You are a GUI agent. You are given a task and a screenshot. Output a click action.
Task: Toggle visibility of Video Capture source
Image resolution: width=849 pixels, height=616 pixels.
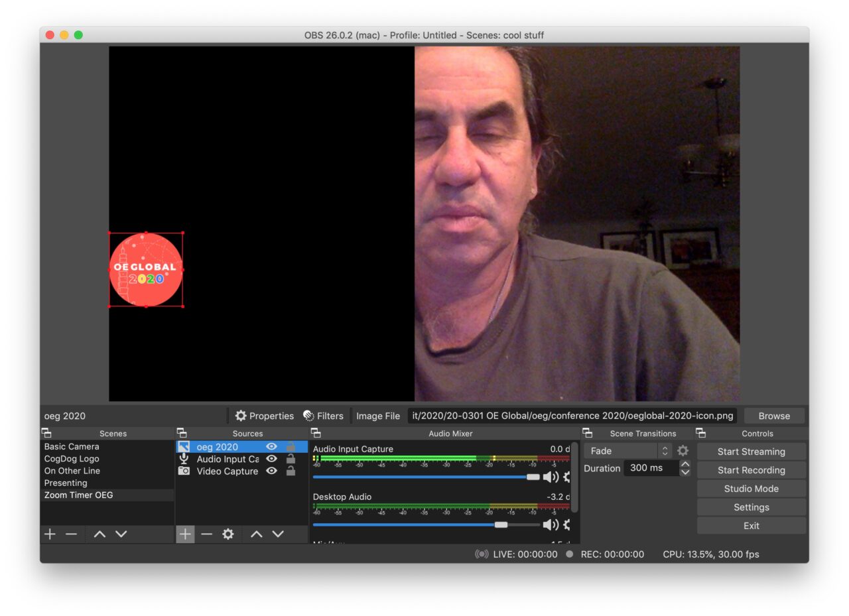[271, 471]
